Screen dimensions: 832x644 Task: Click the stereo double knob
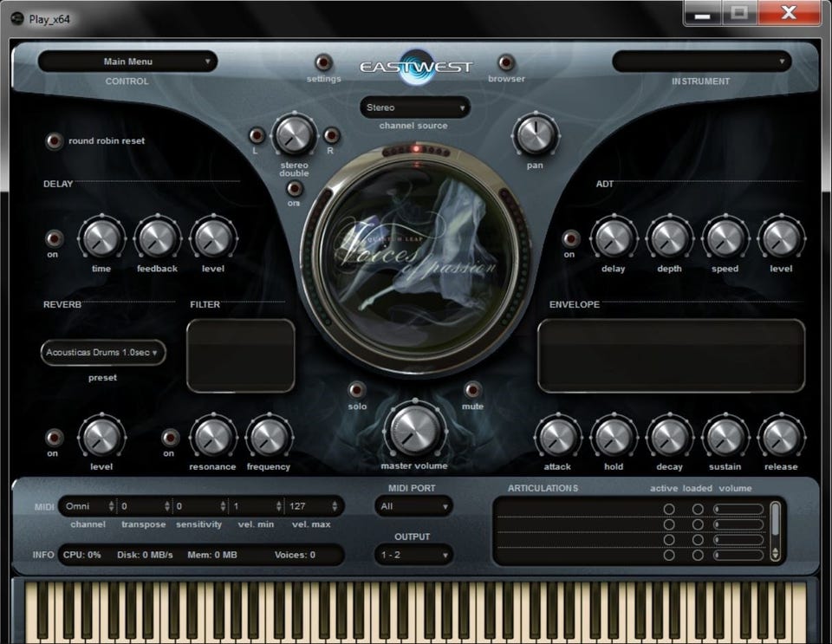coord(294,135)
